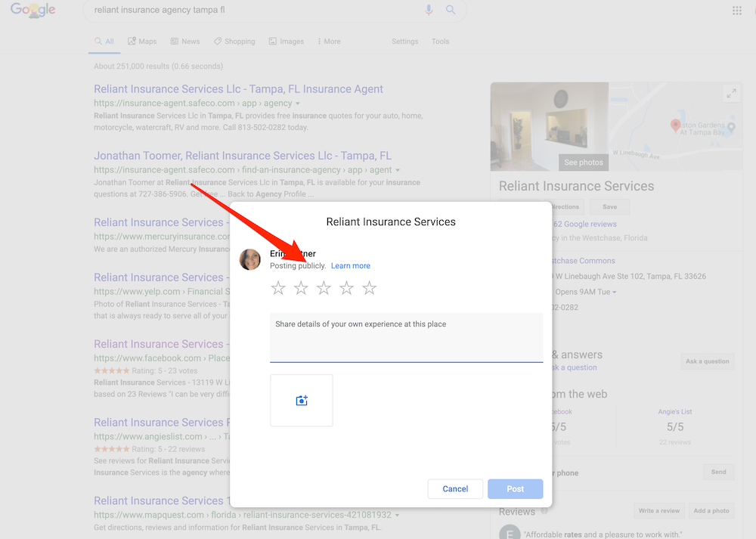Click the search query input field
756x539 pixels.
(256, 10)
